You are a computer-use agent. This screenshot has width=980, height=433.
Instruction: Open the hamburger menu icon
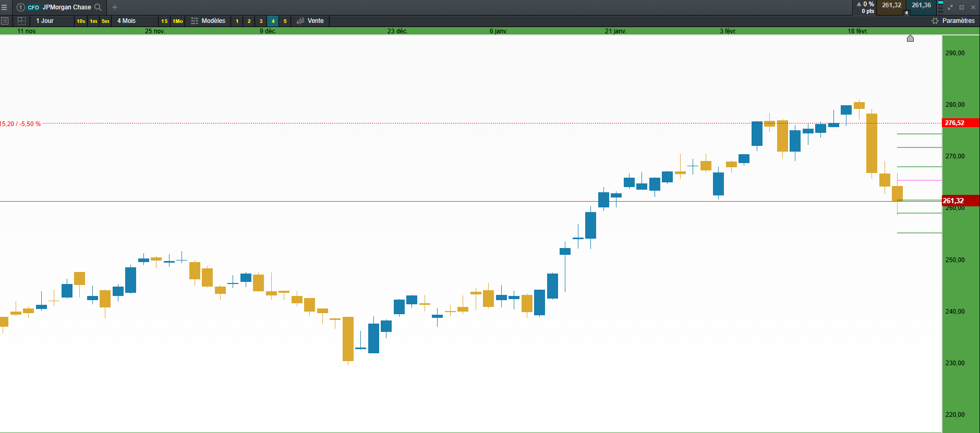pyautogui.click(x=4, y=7)
